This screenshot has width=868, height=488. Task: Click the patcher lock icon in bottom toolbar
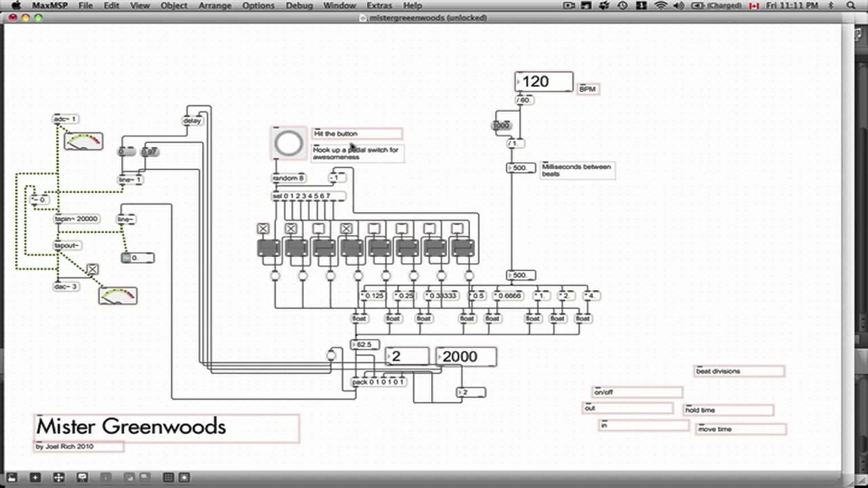point(12,478)
